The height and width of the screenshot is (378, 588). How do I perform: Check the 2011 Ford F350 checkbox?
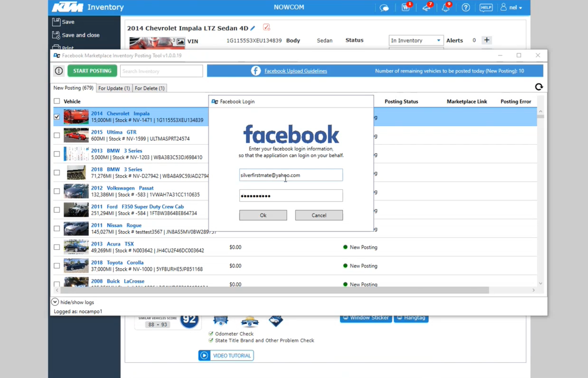[x=57, y=210]
